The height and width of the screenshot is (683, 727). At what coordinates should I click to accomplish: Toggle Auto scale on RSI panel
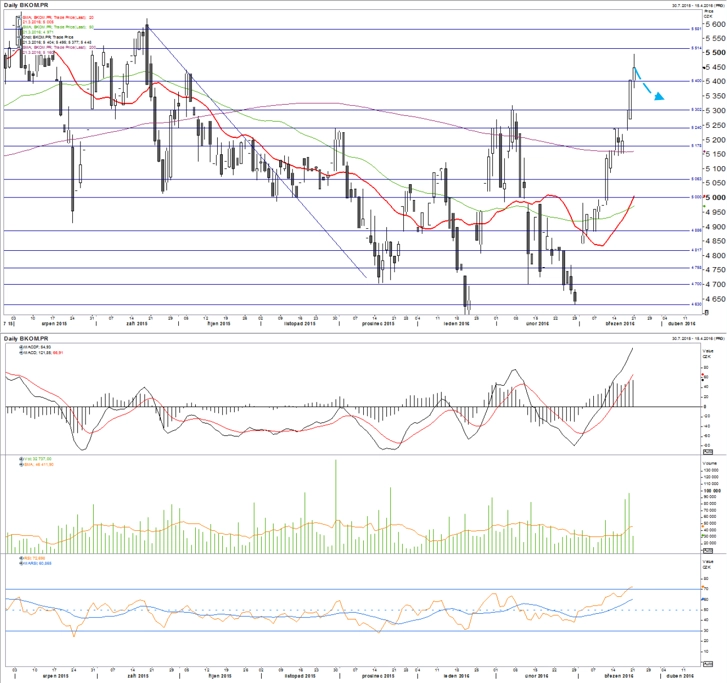click(x=708, y=664)
